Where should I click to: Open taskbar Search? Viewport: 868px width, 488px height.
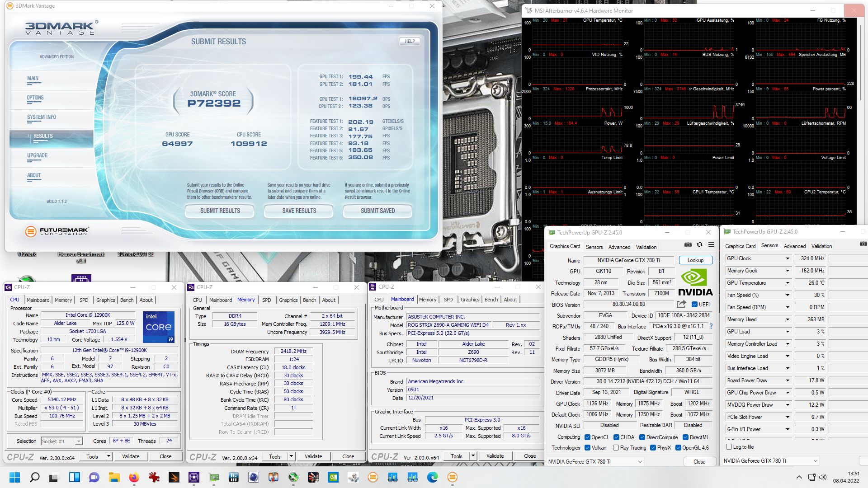[x=34, y=477]
